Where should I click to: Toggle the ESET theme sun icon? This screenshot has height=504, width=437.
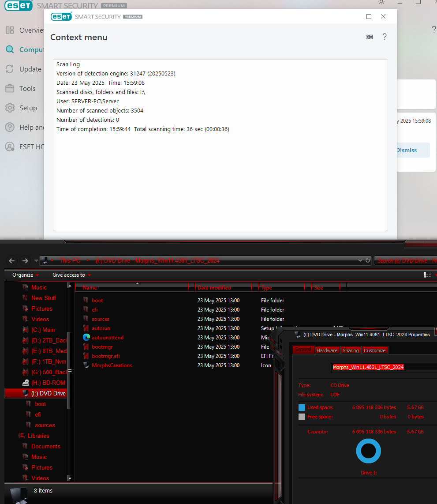pos(381,2)
